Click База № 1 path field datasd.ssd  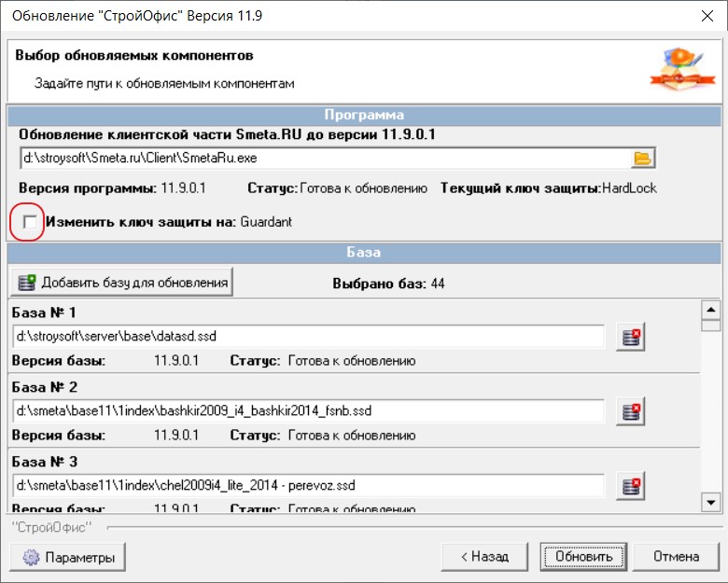(x=309, y=336)
